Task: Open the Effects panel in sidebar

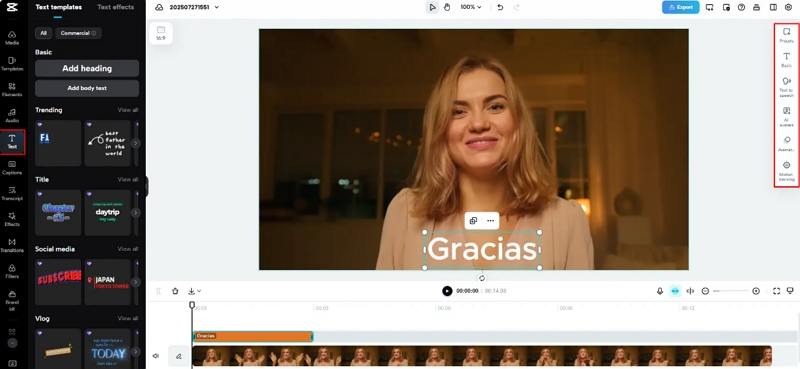Action: pos(12,220)
